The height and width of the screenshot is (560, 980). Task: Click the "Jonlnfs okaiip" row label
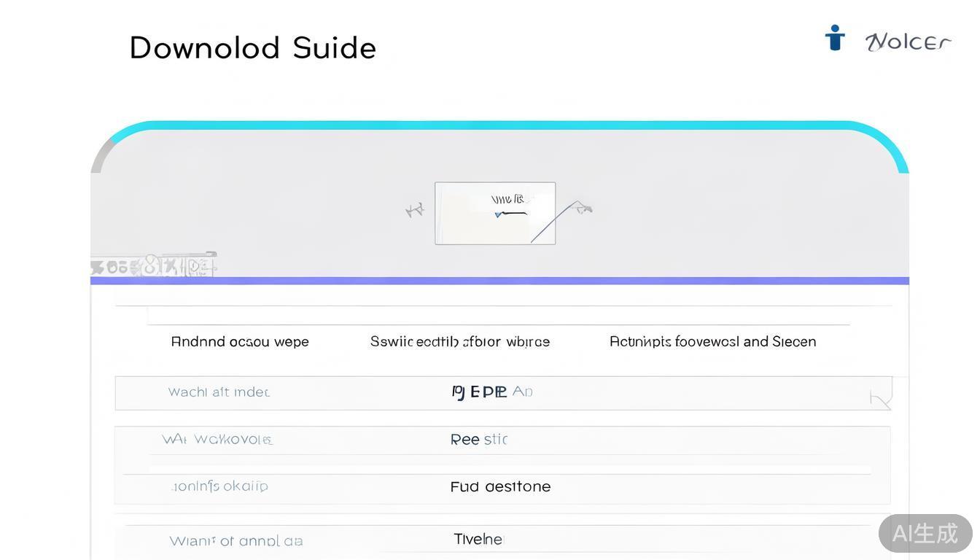click(219, 486)
